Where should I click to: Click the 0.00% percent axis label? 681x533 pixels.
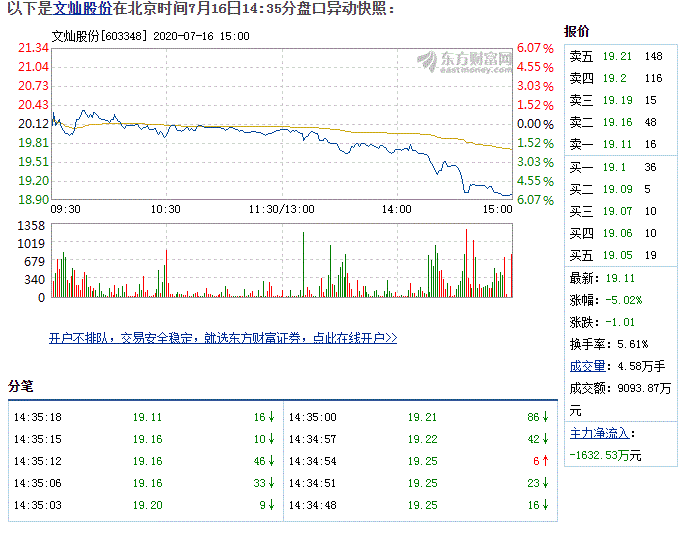pyautogui.click(x=535, y=124)
